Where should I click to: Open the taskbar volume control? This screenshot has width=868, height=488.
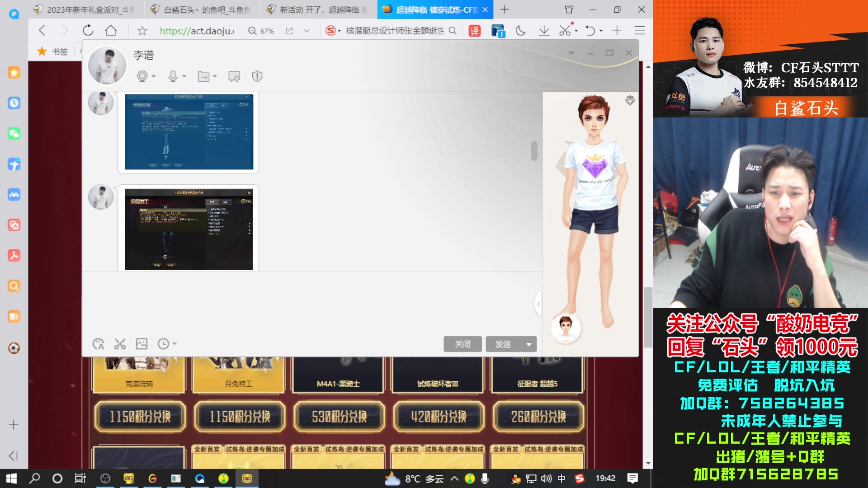click(x=546, y=479)
